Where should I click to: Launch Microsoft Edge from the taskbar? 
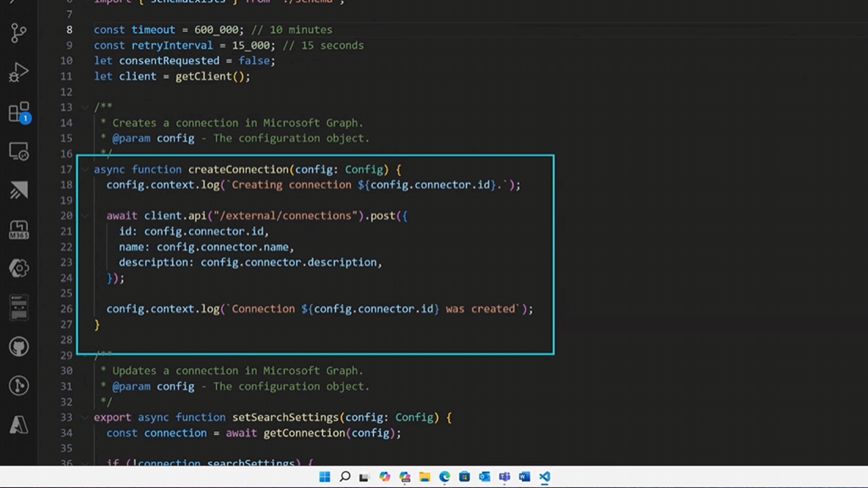(444, 477)
